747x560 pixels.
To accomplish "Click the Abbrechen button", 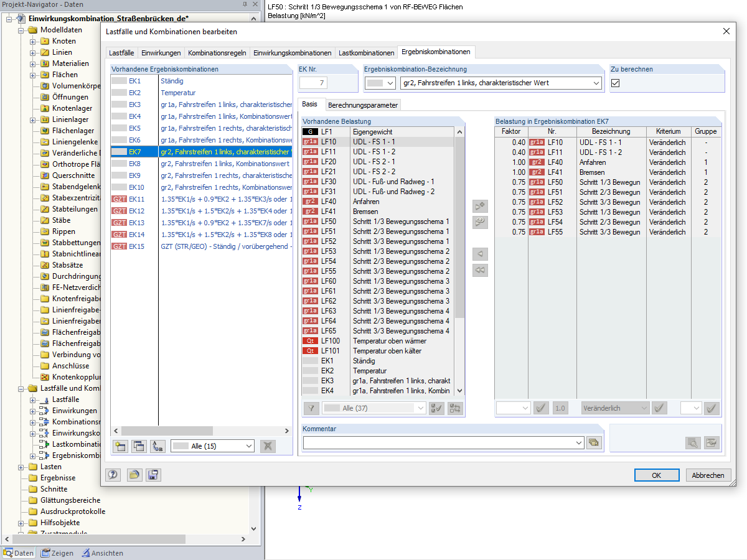I will pyautogui.click(x=708, y=475).
